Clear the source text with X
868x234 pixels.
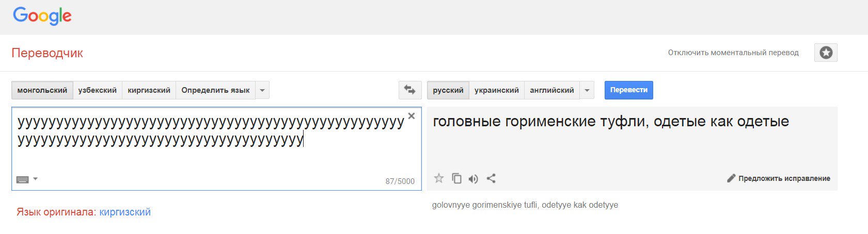click(412, 116)
